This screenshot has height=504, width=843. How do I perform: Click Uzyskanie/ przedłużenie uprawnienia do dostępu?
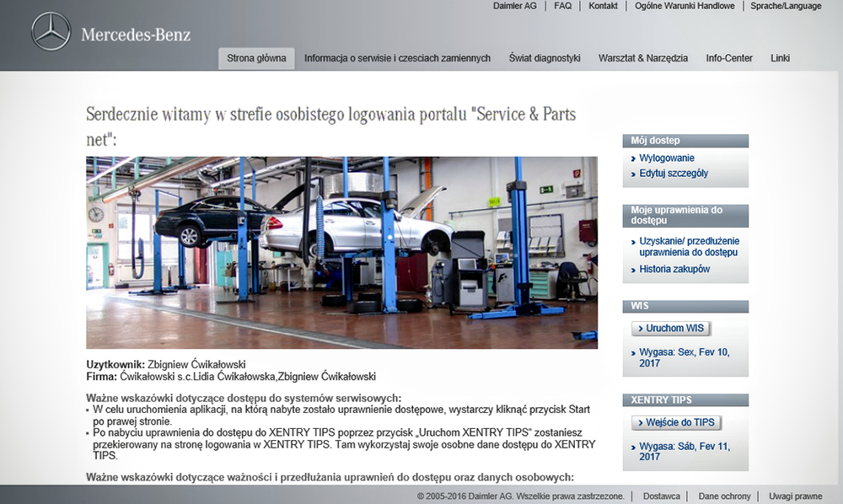(x=690, y=247)
